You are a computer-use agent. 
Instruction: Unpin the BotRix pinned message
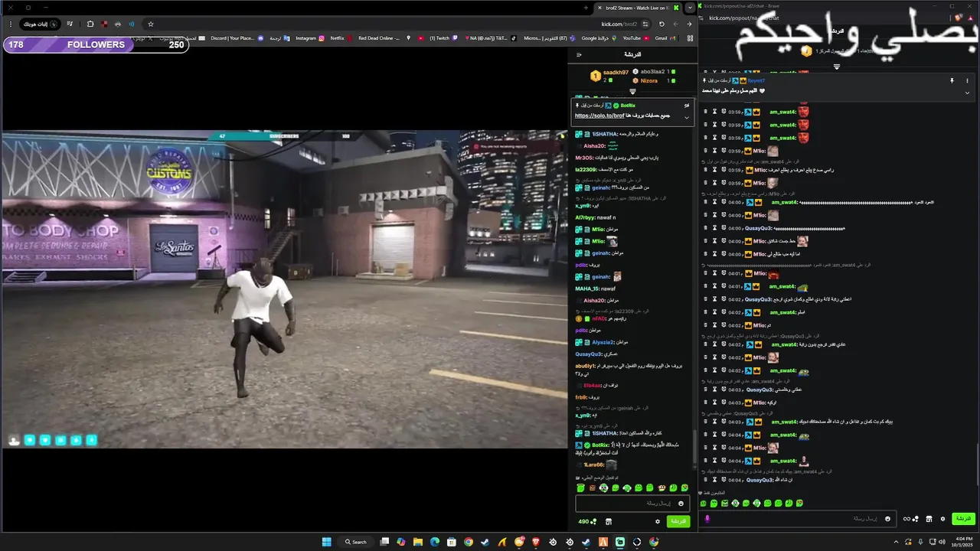click(x=687, y=106)
